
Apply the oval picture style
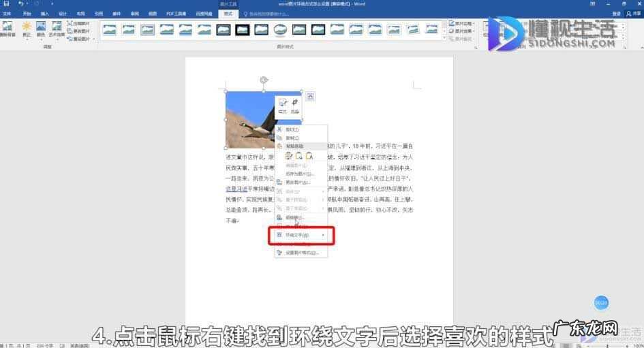tap(280, 29)
